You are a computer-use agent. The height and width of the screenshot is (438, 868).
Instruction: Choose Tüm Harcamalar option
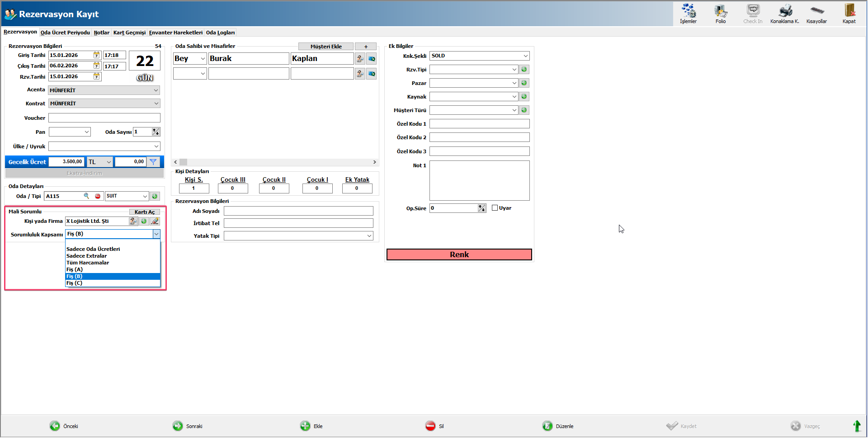[x=88, y=263]
